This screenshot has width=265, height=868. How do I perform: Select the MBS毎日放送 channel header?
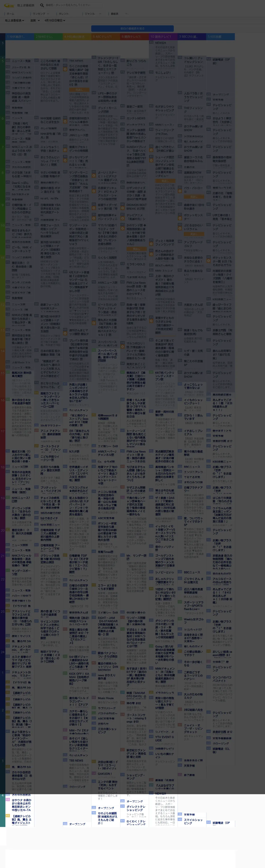point(77,37)
